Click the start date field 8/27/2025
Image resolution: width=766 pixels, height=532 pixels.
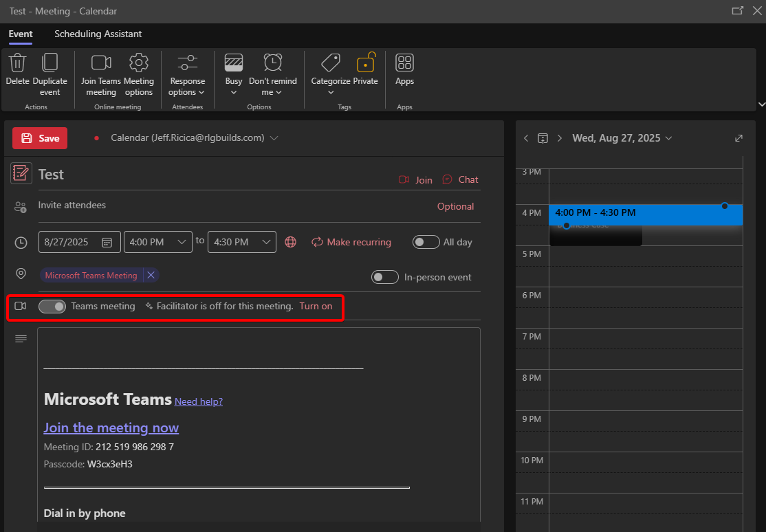tap(80, 242)
